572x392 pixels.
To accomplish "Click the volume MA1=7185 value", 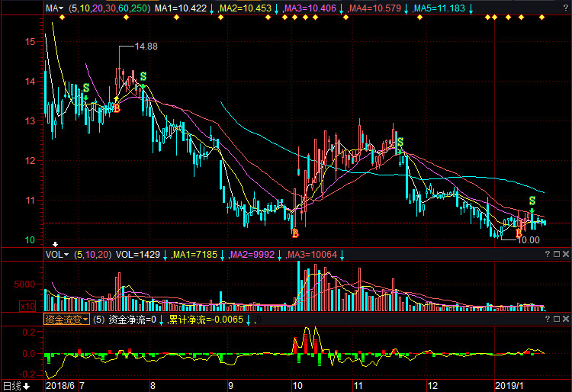I will [x=195, y=255].
